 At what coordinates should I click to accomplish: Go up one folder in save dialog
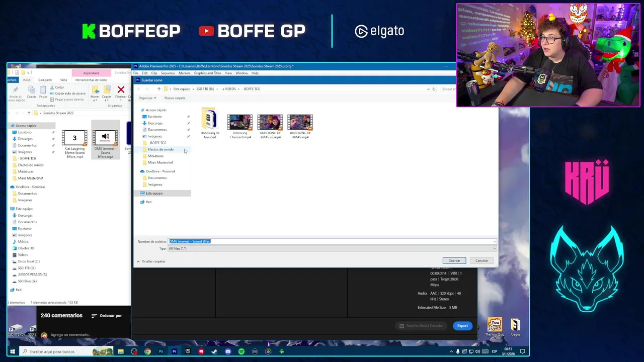tap(159, 89)
